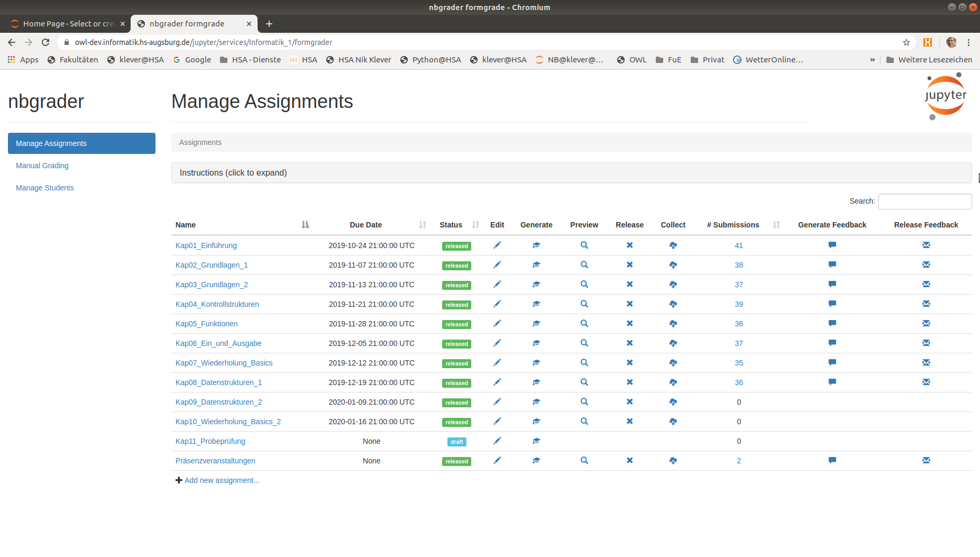Generate the Kap11_Probeprüfung assignment

click(536, 441)
